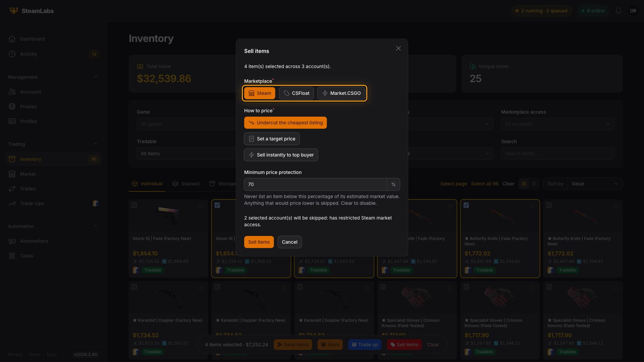The height and width of the screenshot is (362, 644).
Task: Open the notifications bell
Action: 619,11
